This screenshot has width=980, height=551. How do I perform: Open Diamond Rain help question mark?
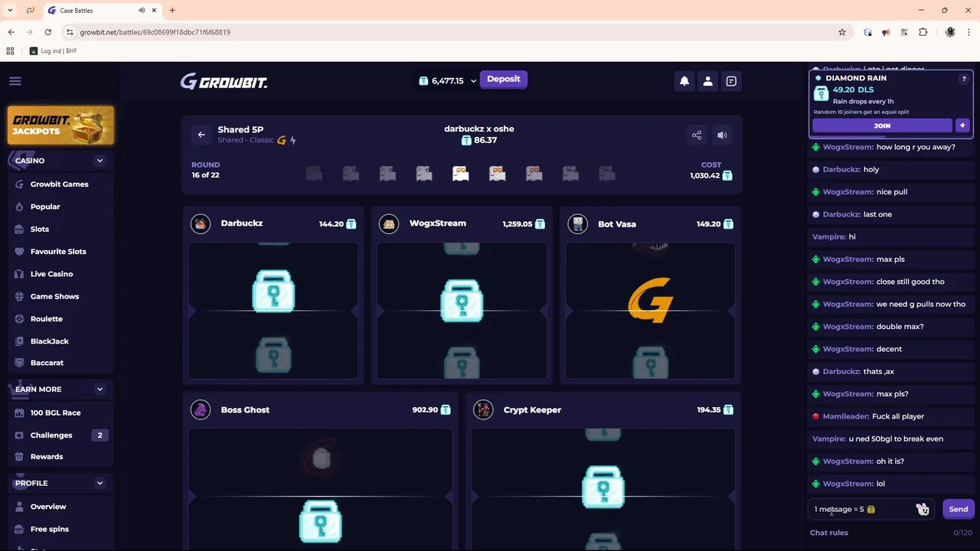click(x=964, y=79)
